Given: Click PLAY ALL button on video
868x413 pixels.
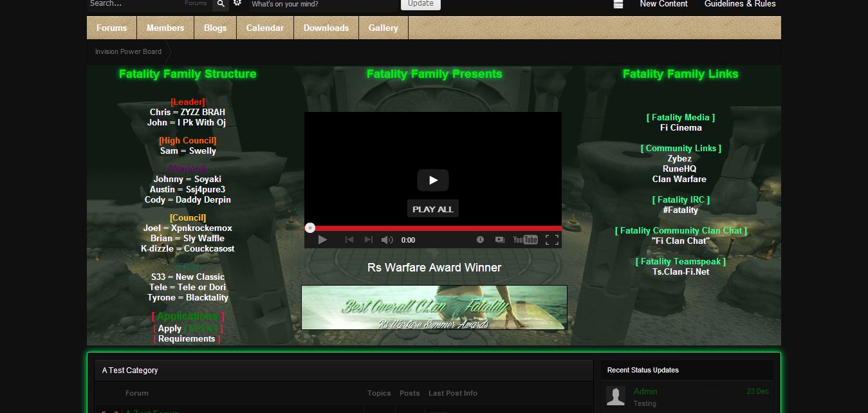Looking at the screenshot, I should (x=433, y=209).
